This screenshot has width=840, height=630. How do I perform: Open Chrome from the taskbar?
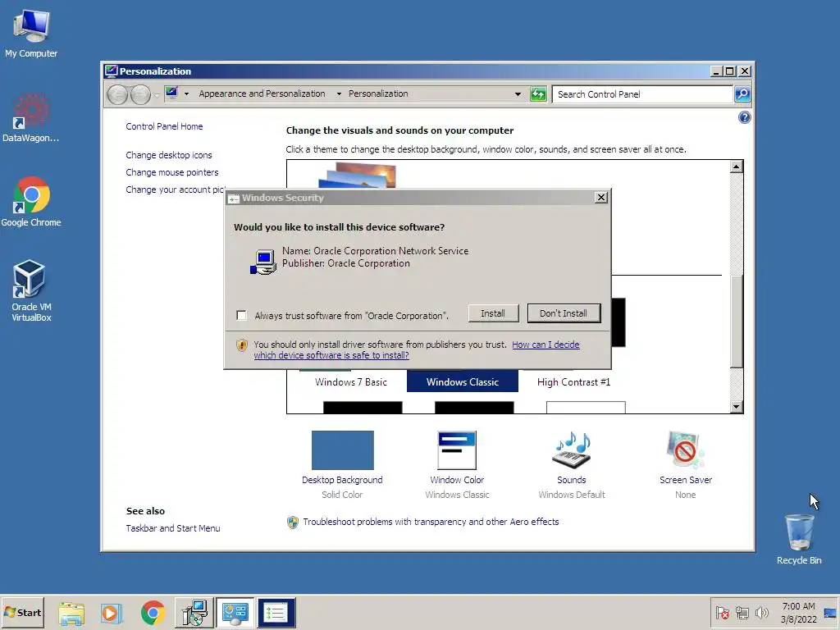(153, 613)
